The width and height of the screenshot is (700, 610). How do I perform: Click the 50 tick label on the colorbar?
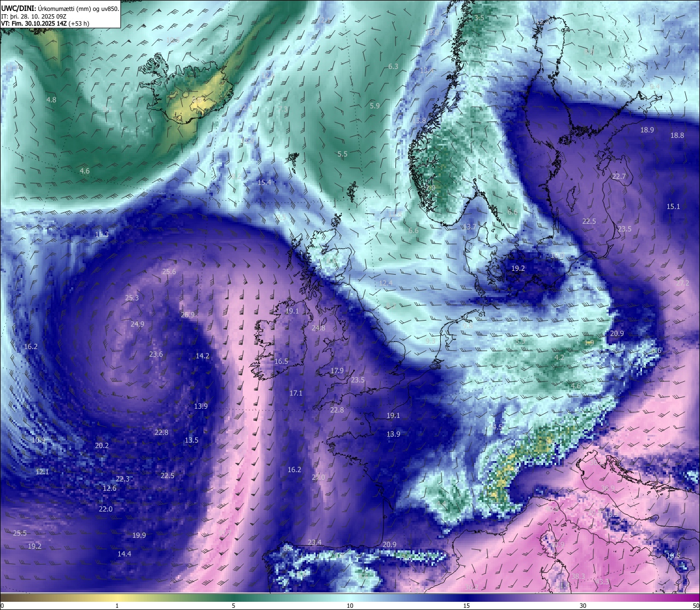(x=695, y=605)
